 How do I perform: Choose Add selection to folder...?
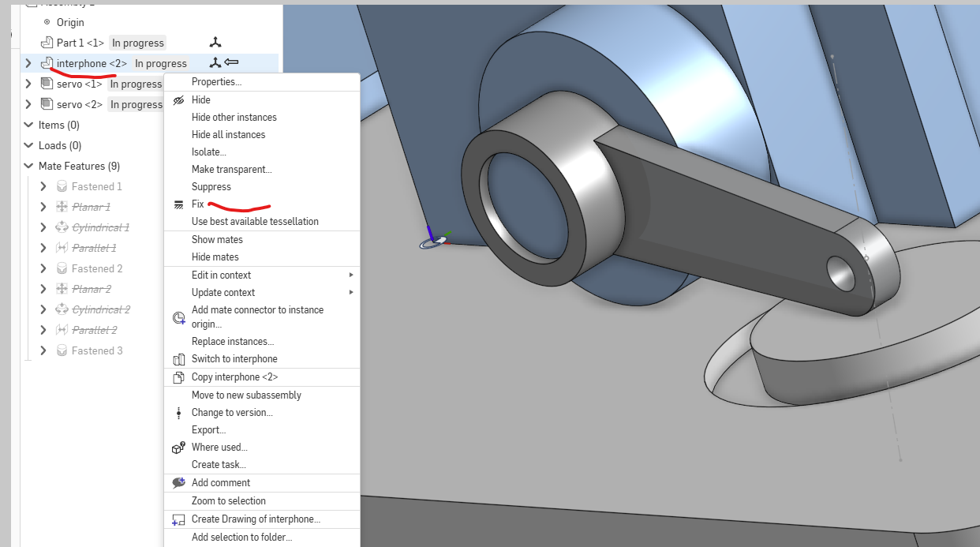[241, 538]
